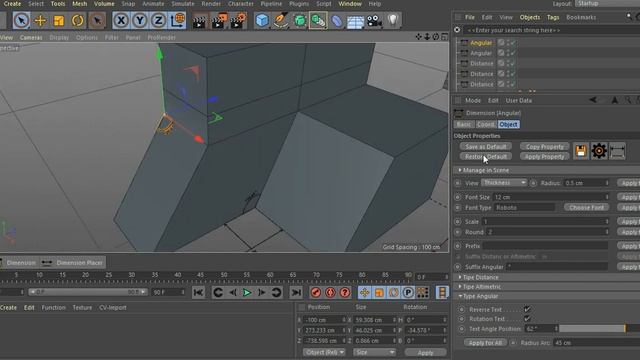Click the Font Size 12 cm field
The width and height of the screenshot is (640, 360).
pyautogui.click(x=551, y=197)
